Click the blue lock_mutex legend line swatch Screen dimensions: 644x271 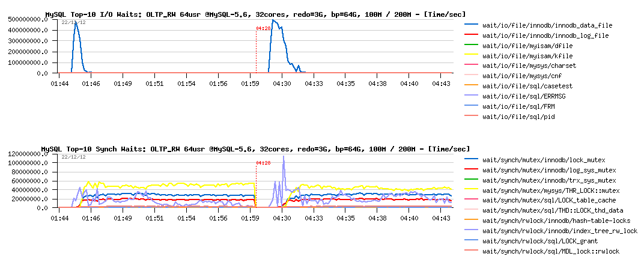pyautogui.click(x=472, y=160)
